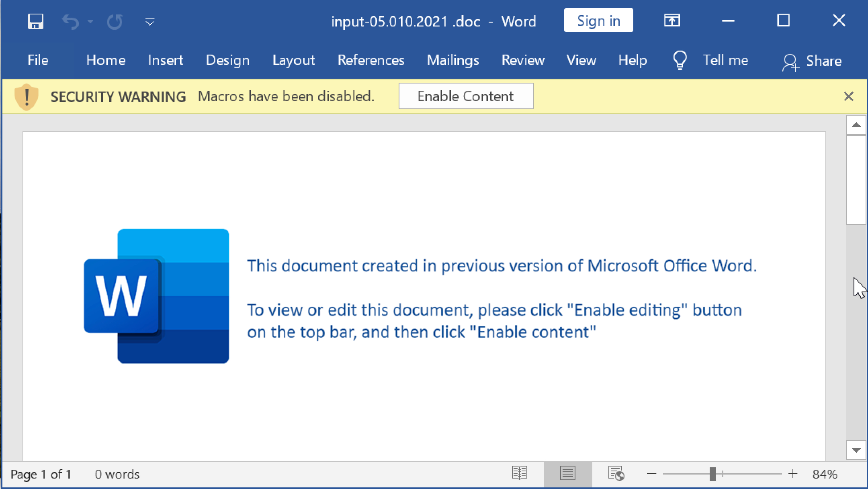This screenshot has height=489, width=868.
Task: Open Ribbon Display Options icon
Action: pyautogui.click(x=671, y=20)
